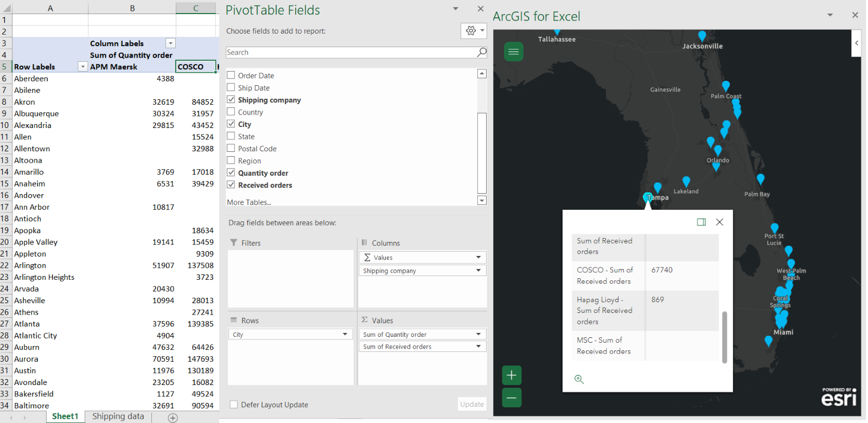Select the cell with value 137508
Screen dimensions: 868x423
196,265
